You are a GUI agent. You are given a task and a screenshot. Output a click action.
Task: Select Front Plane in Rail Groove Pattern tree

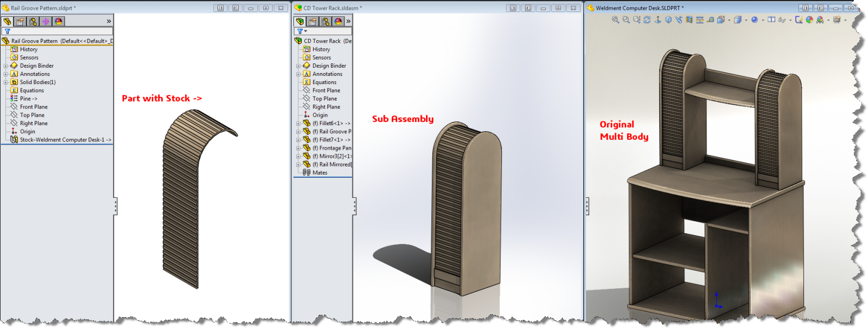(34, 107)
